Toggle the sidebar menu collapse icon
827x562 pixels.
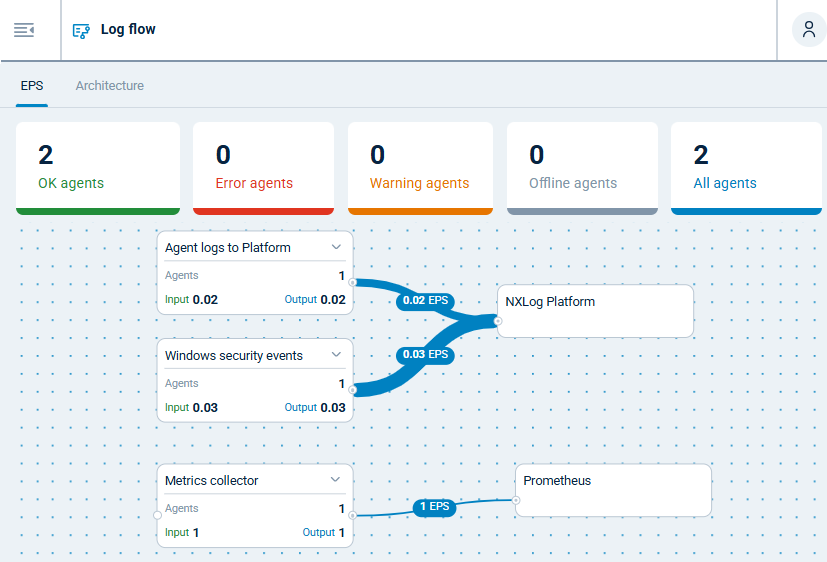(x=24, y=30)
